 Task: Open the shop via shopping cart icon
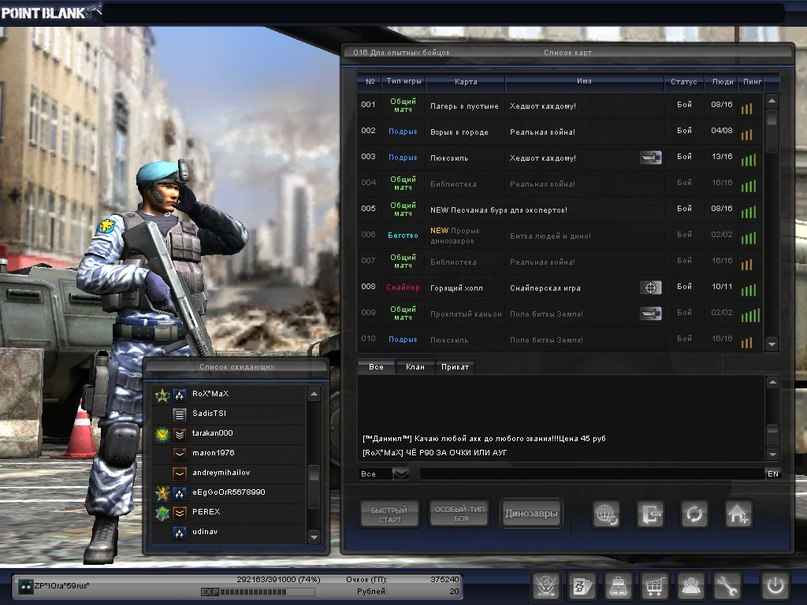pyautogui.click(x=654, y=585)
